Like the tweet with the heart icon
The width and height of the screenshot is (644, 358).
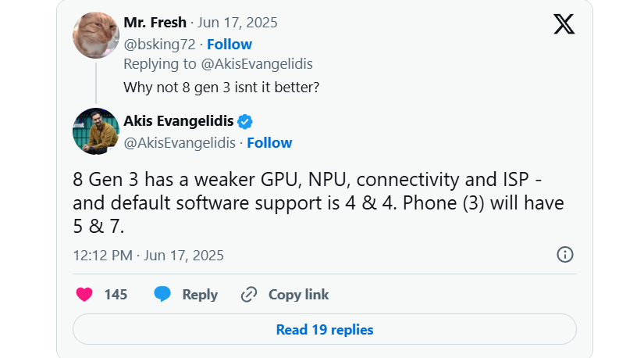click(x=84, y=295)
